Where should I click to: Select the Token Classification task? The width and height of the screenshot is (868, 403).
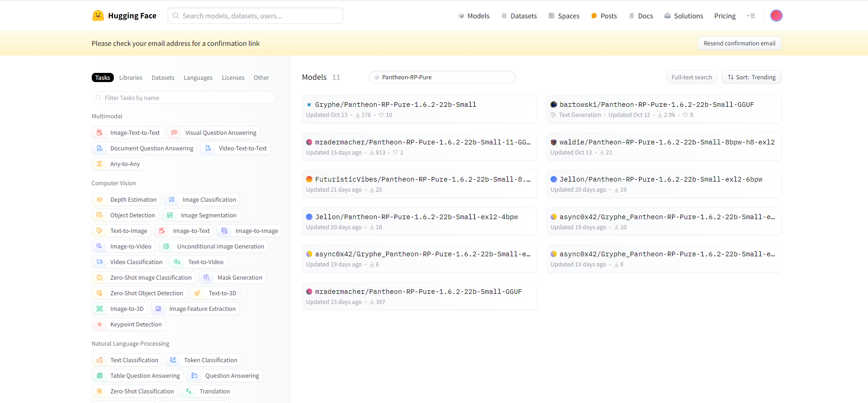pos(204,360)
